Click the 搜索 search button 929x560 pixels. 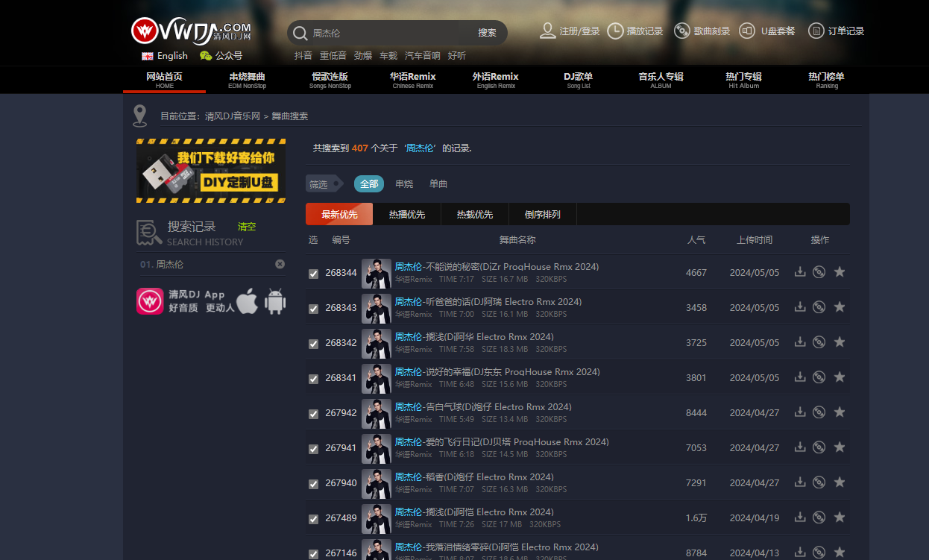488,33
